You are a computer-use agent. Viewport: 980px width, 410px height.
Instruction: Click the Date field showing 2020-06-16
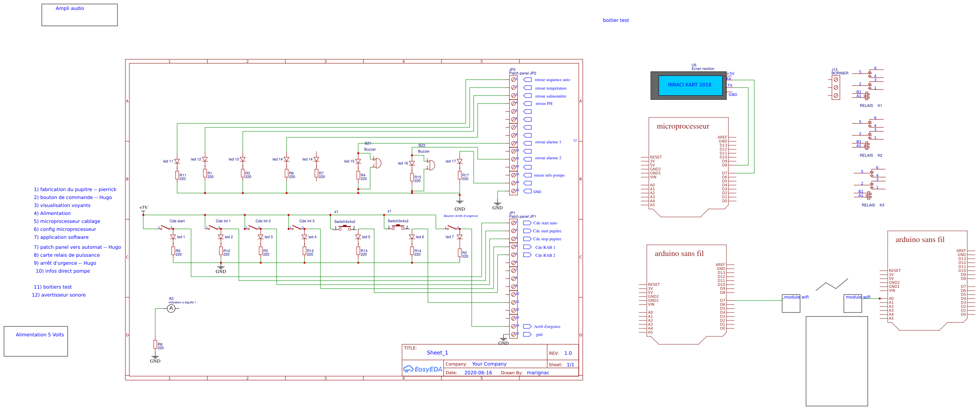(478, 373)
